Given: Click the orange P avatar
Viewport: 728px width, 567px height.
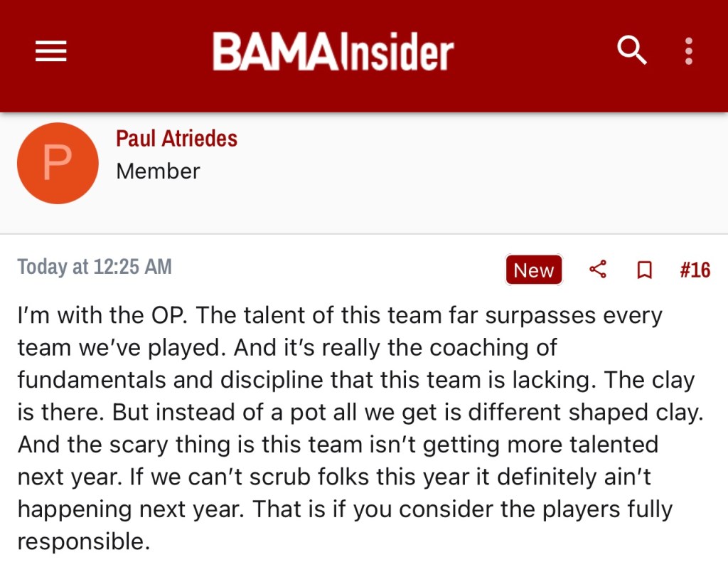Looking at the screenshot, I should pyautogui.click(x=57, y=163).
